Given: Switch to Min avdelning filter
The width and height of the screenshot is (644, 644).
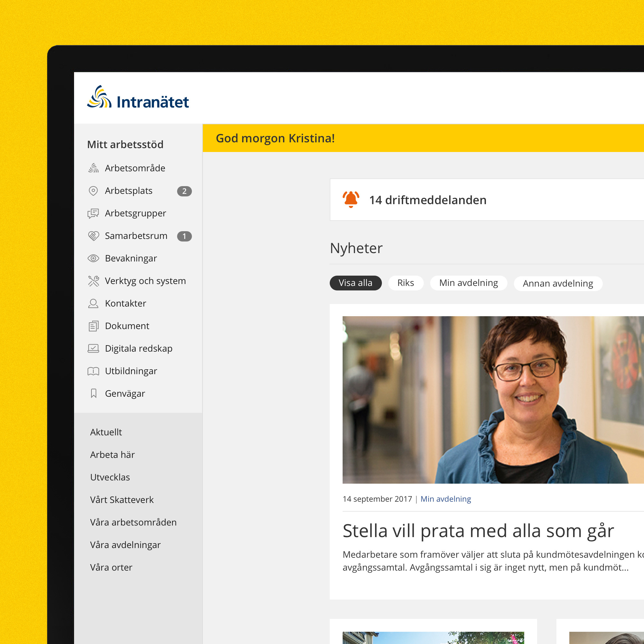Looking at the screenshot, I should [468, 283].
